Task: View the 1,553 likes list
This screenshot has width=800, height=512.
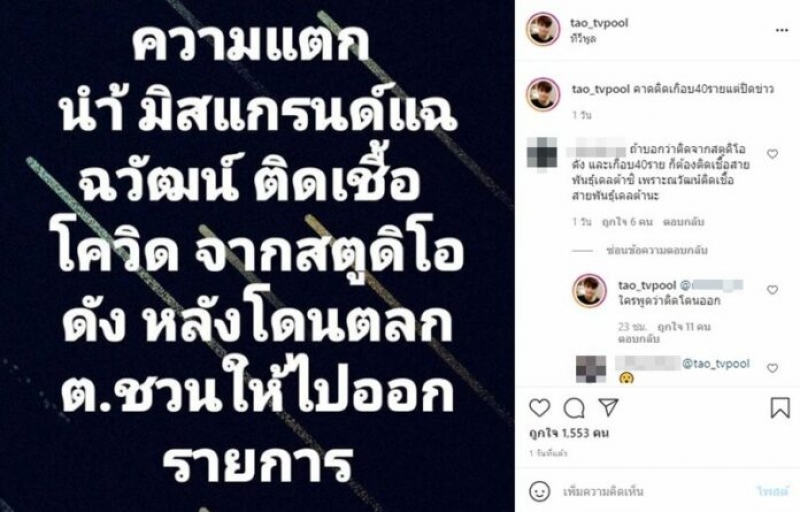Action: tap(569, 433)
